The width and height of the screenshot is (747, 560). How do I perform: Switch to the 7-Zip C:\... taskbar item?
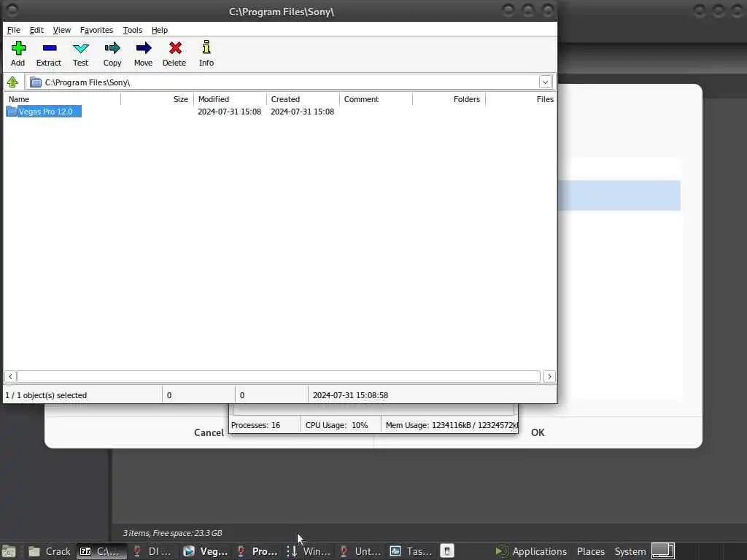(x=101, y=551)
